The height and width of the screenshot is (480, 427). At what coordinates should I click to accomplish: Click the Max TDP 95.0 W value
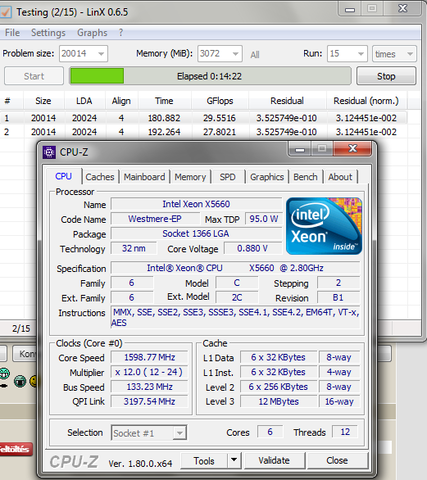click(263, 219)
